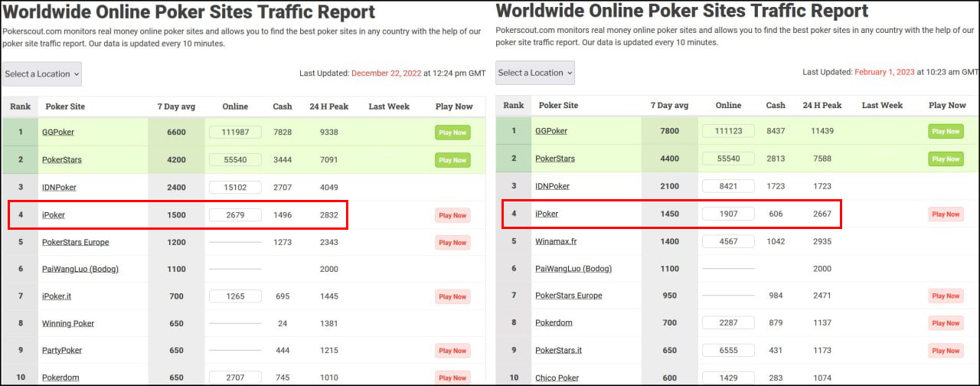
Task: Open the PokerStars.it site link
Action: [558, 350]
